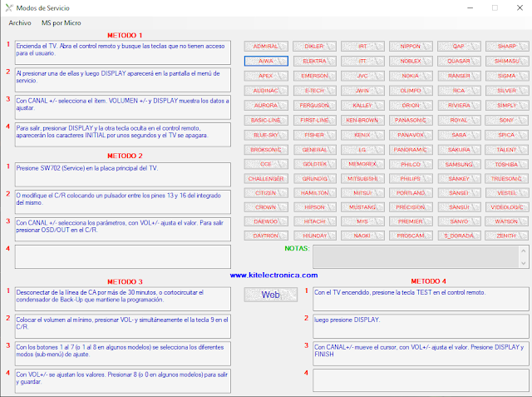Click Metodo 4 step 2 DISPLAY text box
Viewport: 532px width, 397px height.
(421, 326)
